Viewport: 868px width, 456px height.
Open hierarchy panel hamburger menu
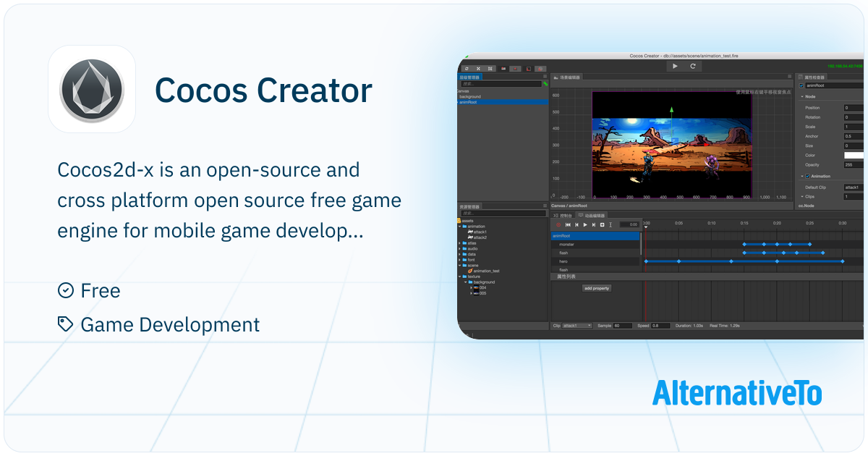pyautogui.click(x=545, y=76)
